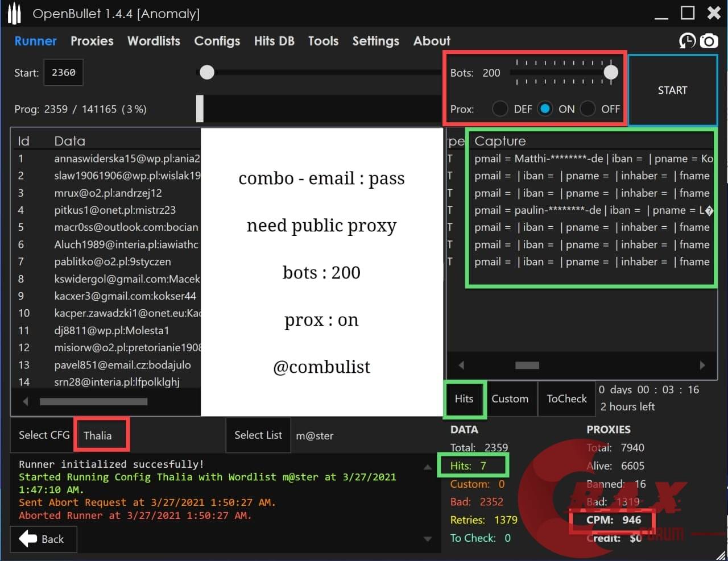This screenshot has height=561, width=728.
Task: Click the Hits: 7 counter
Action: coord(468,466)
